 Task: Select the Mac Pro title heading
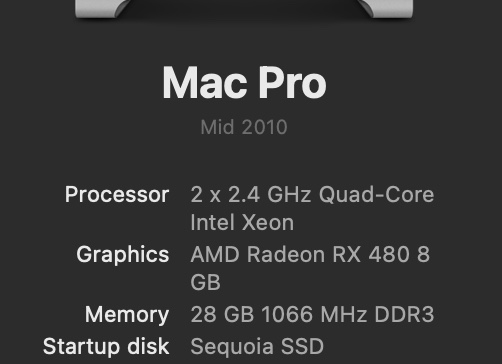[244, 83]
